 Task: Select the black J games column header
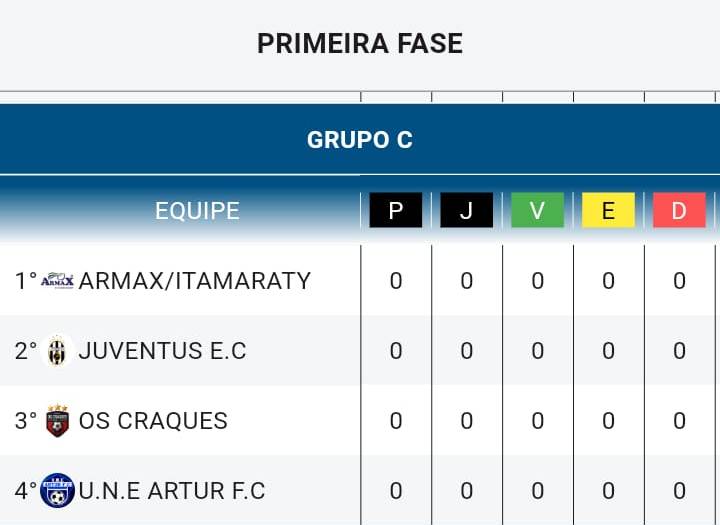pos(467,210)
